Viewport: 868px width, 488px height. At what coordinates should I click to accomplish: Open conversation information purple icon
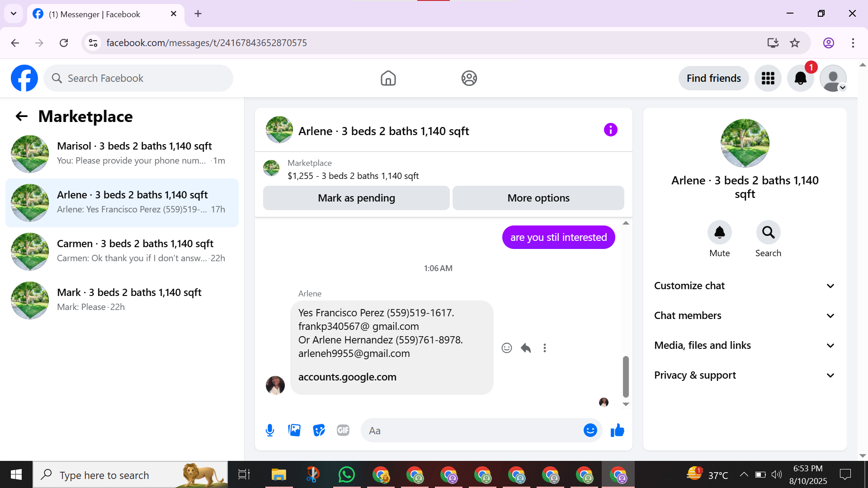pyautogui.click(x=610, y=130)
